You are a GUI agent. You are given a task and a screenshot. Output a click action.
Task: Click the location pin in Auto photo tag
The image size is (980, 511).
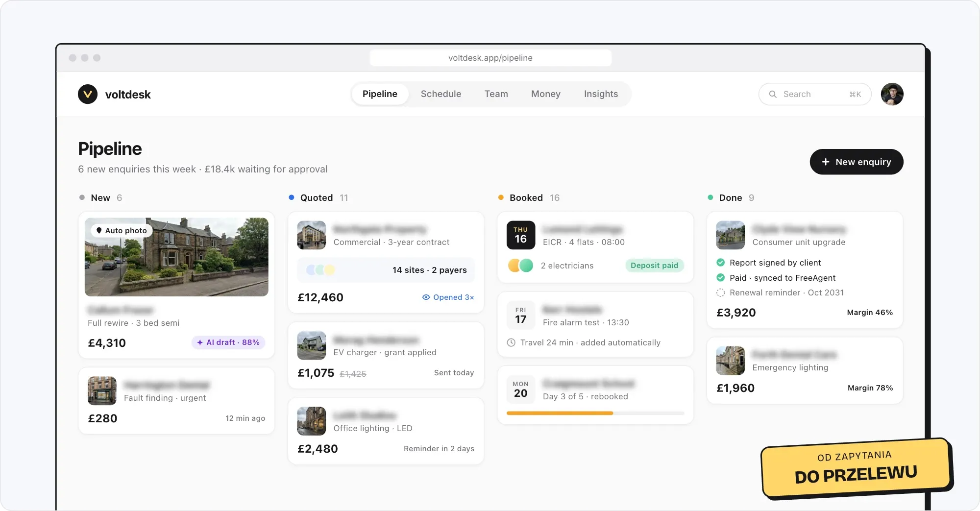pos(99,230)
